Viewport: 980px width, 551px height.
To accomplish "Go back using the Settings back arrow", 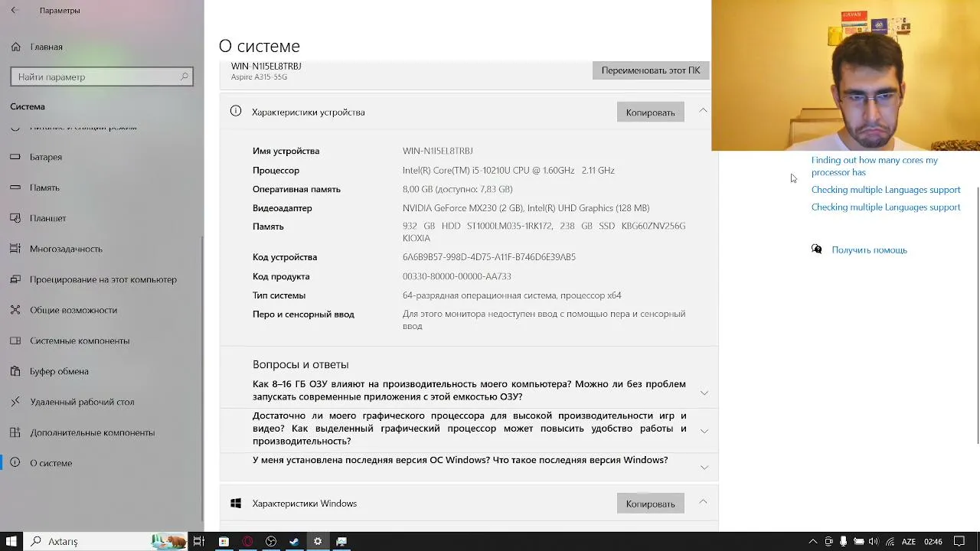I will 15,11.
